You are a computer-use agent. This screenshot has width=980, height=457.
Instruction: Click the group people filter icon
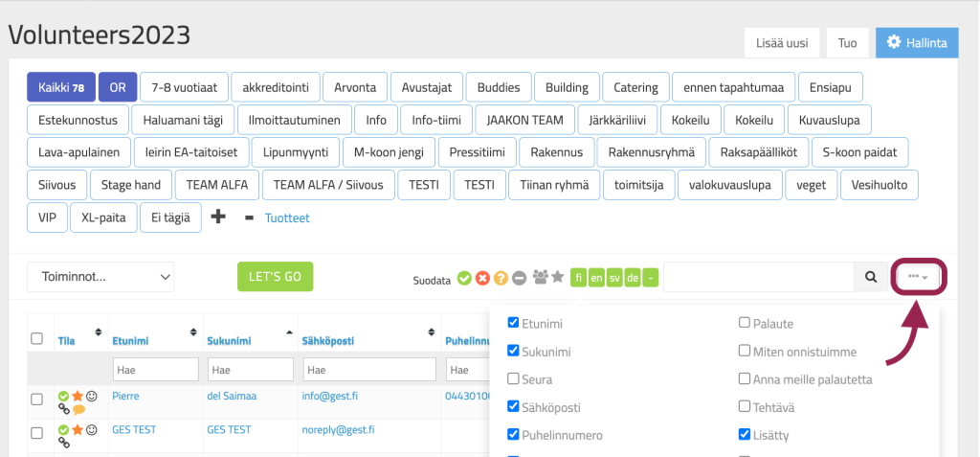click(540, 277)
